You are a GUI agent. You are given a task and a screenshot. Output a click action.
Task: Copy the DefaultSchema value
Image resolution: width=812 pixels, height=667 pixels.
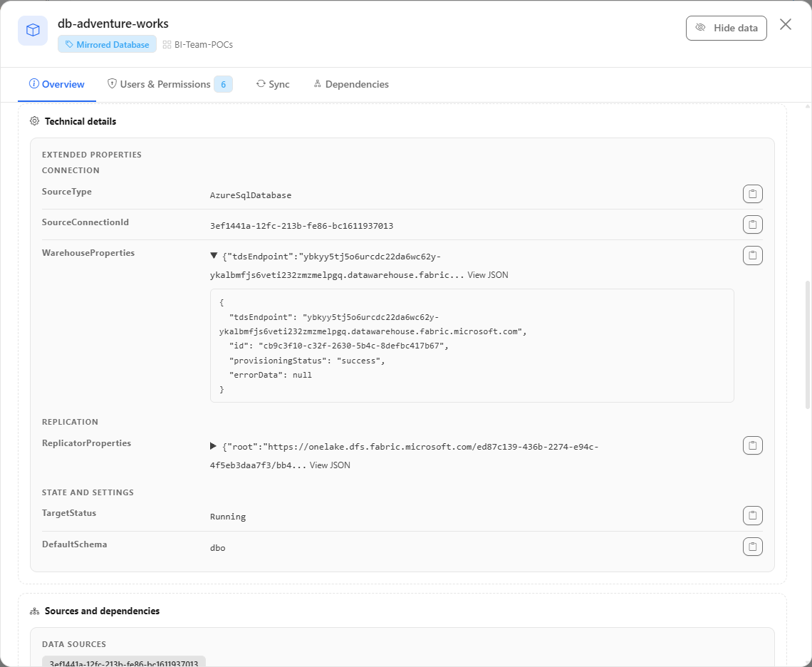[x=752, y=547]
